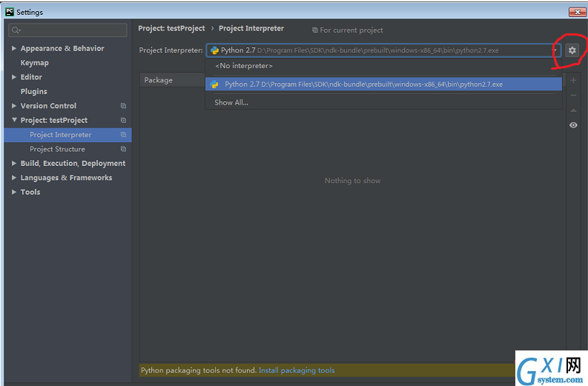Click the settings search input field
This screenshot has width=588, height=386.
point(68,30)
